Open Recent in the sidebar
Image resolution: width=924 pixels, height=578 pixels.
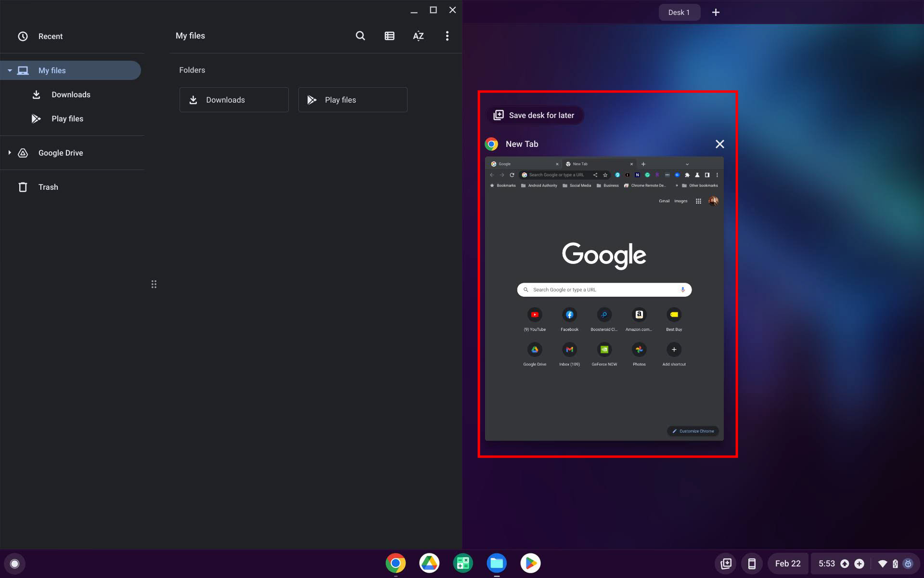pos(50,36)
